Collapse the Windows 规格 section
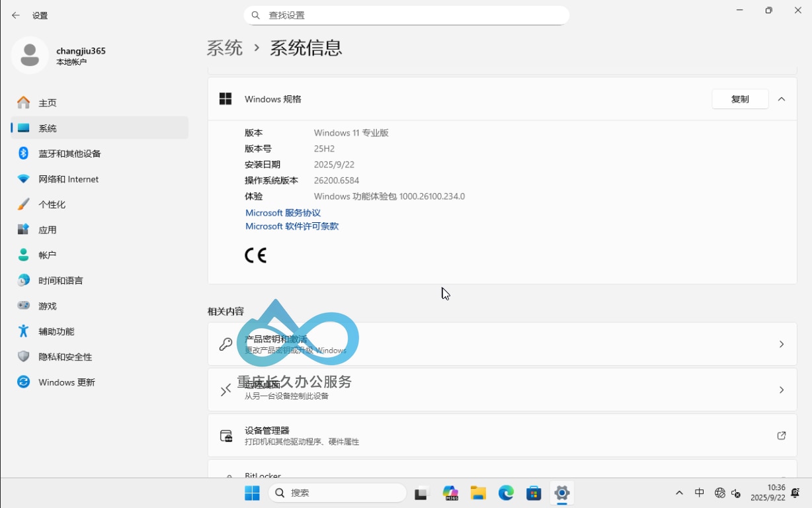This screenshot has height=508, width=812. 782,99
